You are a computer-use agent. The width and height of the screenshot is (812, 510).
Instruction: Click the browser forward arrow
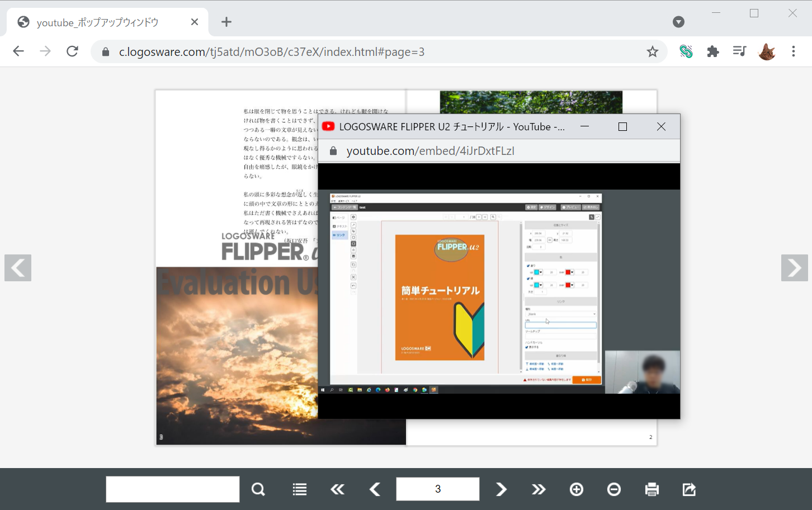pyautogui.click(x=45, y=51)
